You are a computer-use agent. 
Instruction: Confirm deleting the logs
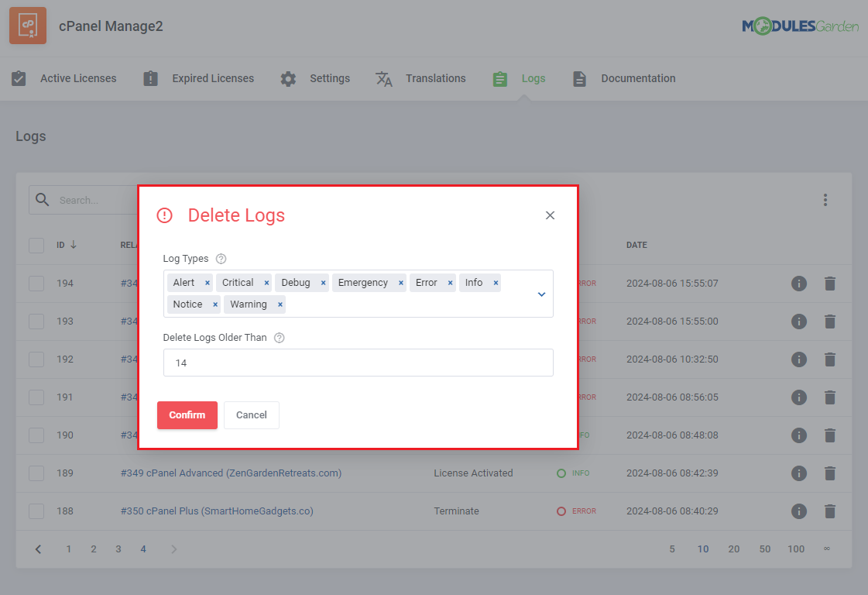[187, 415]
